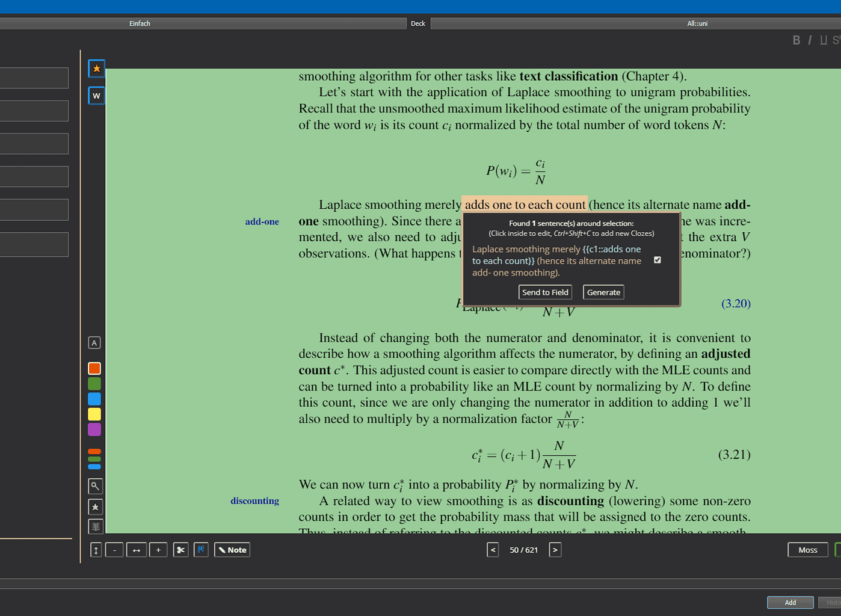Click the white star icon above book

pos(95,507)
